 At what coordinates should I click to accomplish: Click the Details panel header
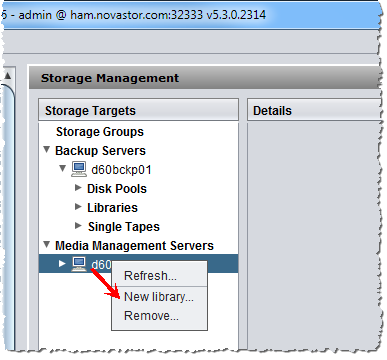pos(314,110)
